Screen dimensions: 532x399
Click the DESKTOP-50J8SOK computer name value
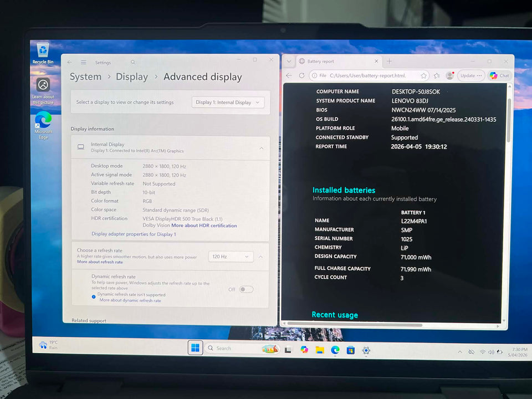416,91
